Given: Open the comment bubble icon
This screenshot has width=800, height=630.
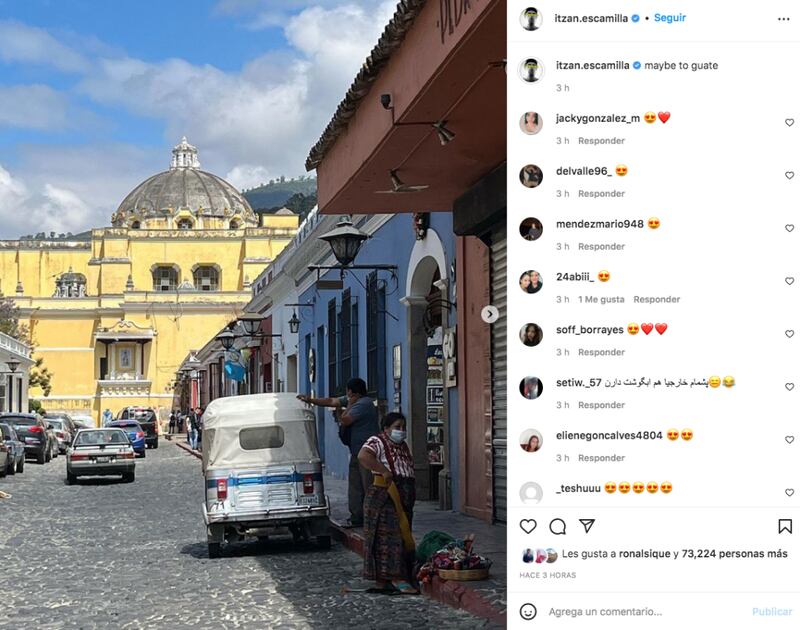Looking at the screenshot, I should [558, 526].
